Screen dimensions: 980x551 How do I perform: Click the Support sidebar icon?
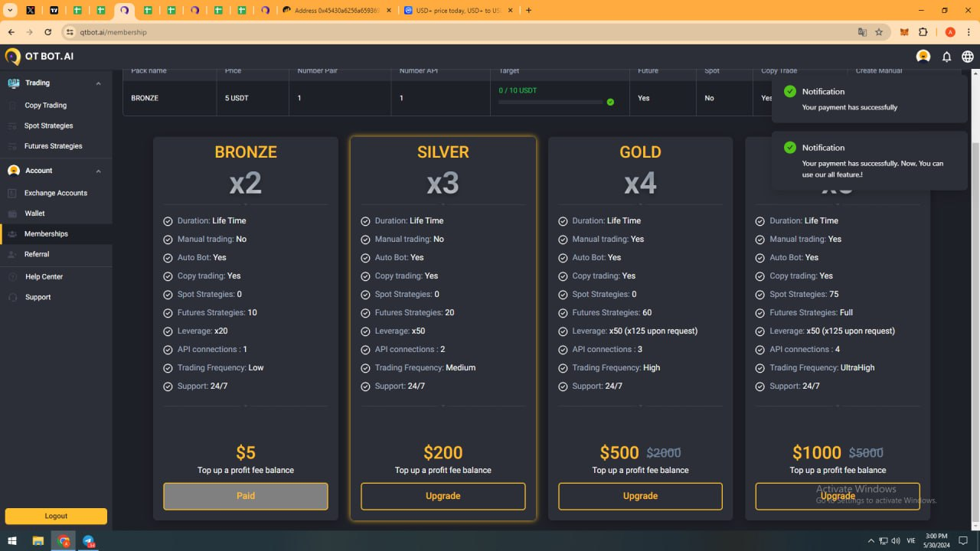click(x=12, y=297)
